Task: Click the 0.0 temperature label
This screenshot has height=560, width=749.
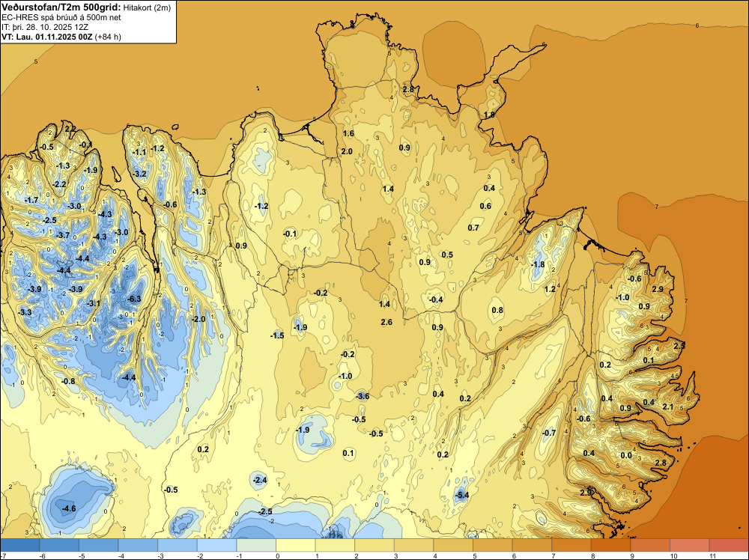Action: (x=625, y=455)
